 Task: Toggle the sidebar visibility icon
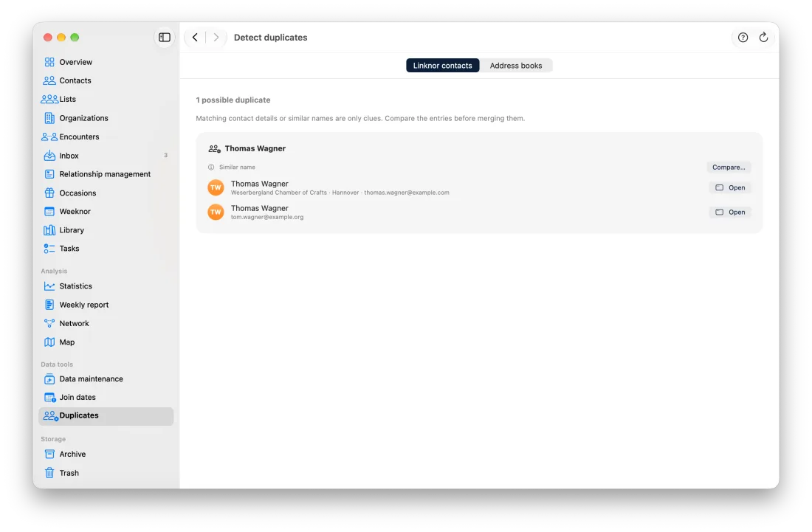[164, 37]
